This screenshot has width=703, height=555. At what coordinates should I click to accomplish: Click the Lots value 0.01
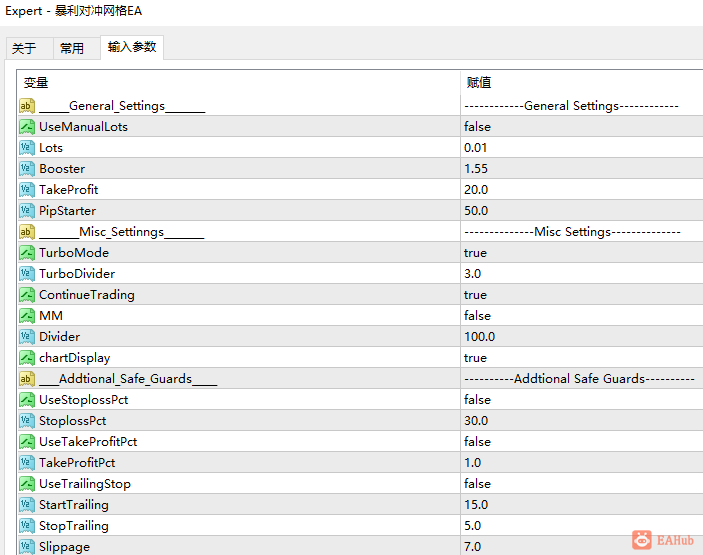click(475, 148)
